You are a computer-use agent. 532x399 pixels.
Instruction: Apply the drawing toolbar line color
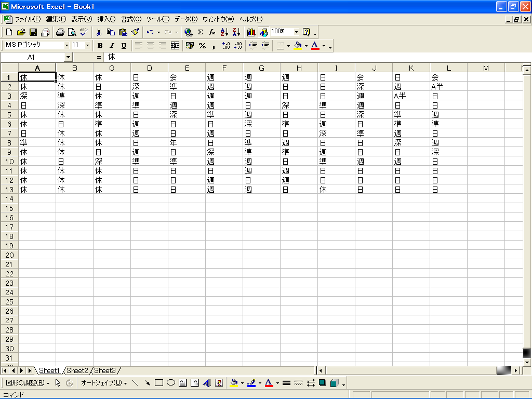click(251, 383)
